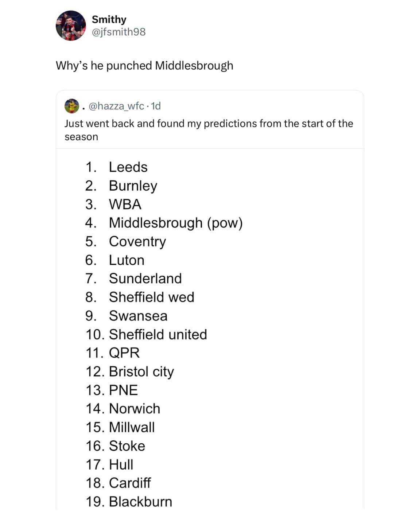
Task: Click "Sheffield wed" in the list
Action: pyautogui.click(x=151, y=297)
